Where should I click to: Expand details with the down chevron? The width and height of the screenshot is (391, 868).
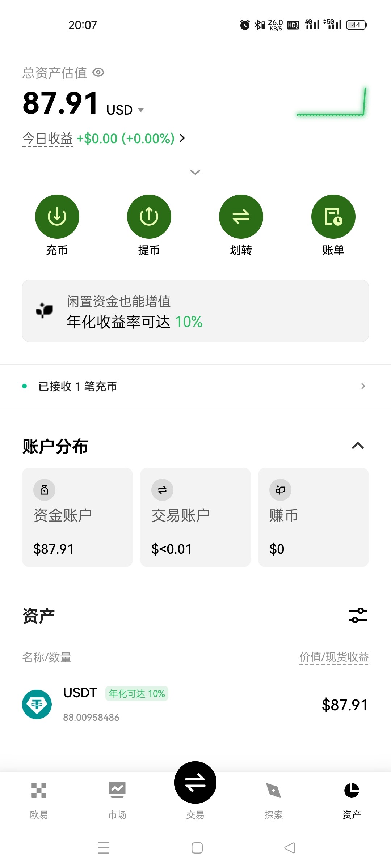195,172
